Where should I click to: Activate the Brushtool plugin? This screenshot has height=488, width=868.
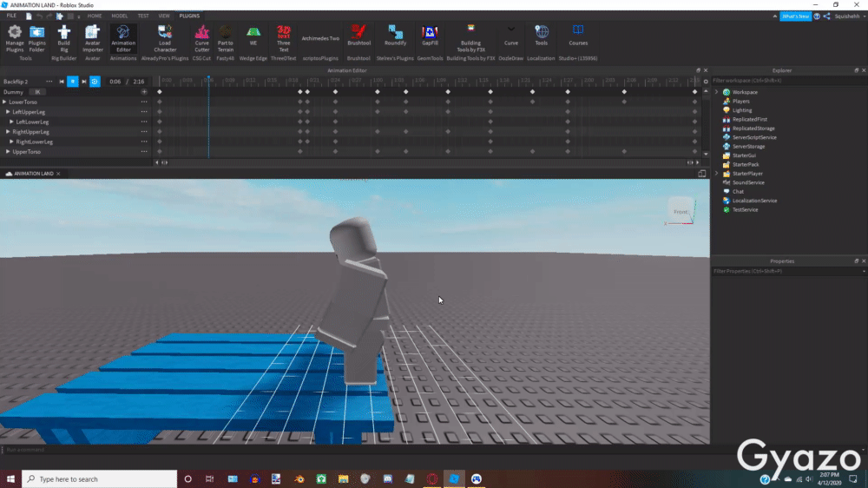coord(358,36)
